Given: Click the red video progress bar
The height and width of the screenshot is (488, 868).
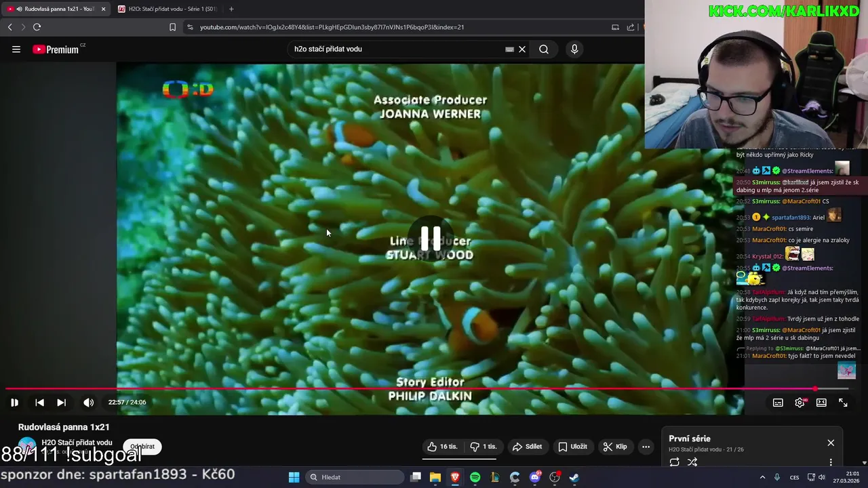Looking at the screenshot, I should point(427,389).
